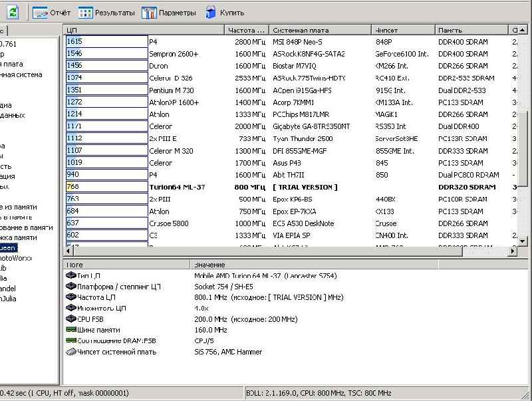
Task: Click the Epox EP-7KXA motherboard cell
Action: 294,211
